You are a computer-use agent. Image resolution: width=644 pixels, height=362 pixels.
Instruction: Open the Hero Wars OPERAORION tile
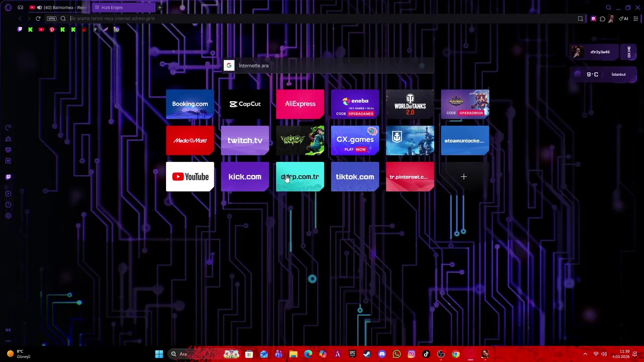(x=465, y=104)
